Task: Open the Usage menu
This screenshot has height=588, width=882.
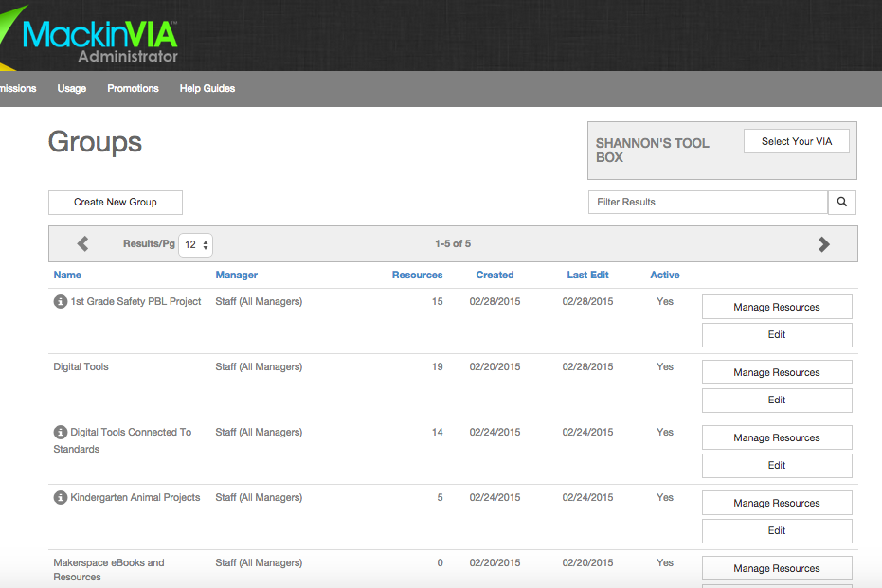Action: click(71, 88)
